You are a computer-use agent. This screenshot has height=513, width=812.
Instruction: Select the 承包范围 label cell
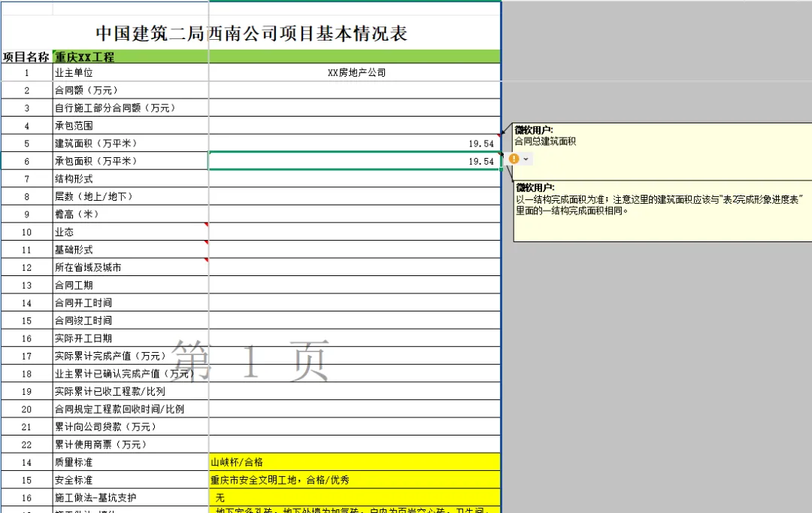click(x=131, y=126)
